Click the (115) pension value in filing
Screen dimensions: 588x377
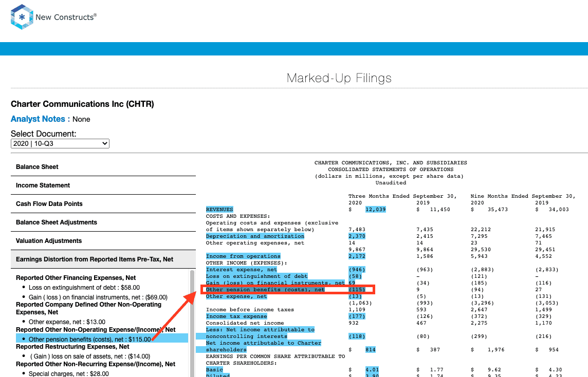pos(357,290)
